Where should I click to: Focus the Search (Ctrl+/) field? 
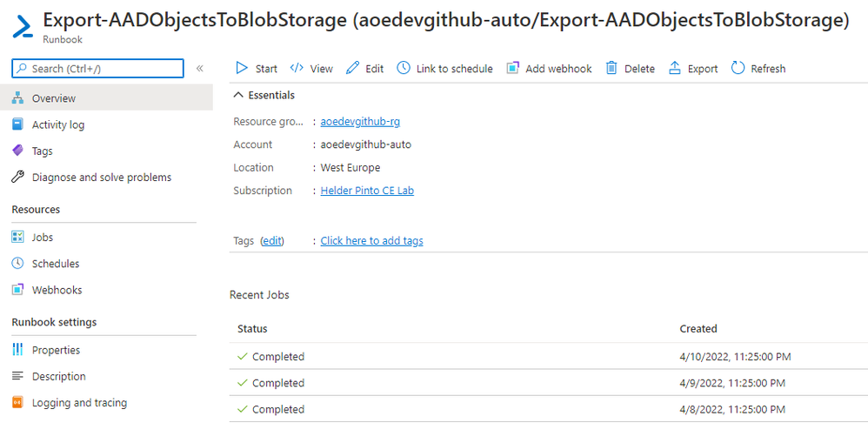click(x=97, y=69)
